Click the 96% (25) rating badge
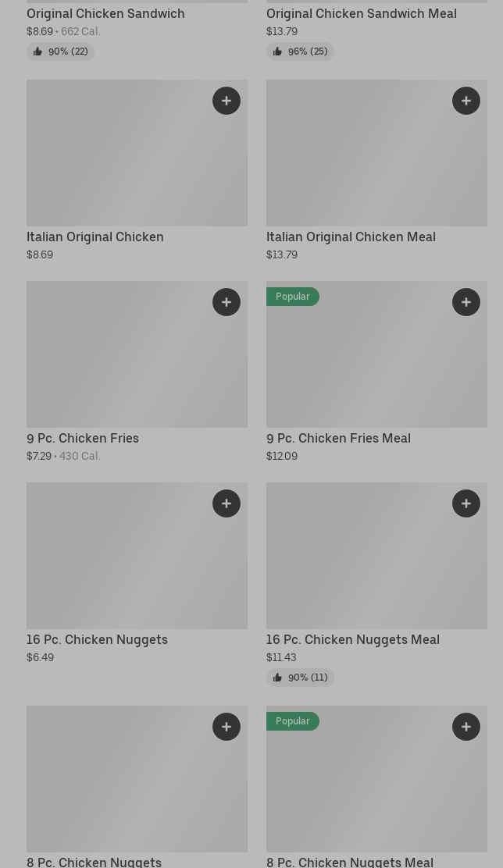Viewport: 503px width, 868px height. (300, 52)
